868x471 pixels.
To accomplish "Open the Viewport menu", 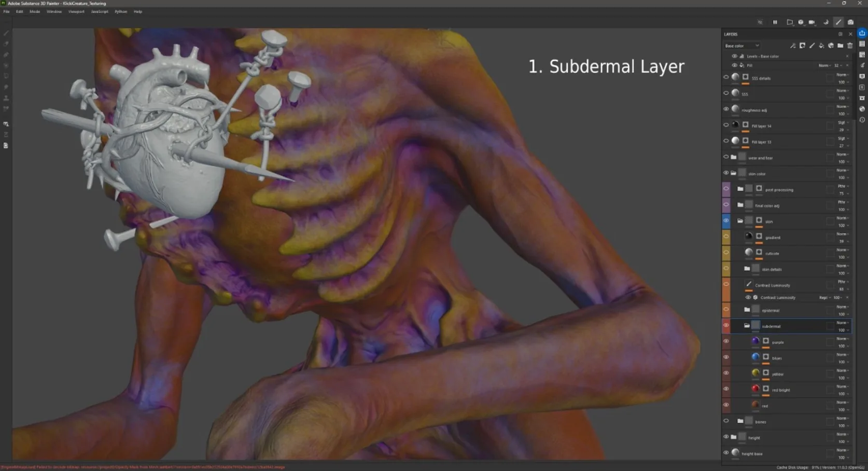I will 76,11.
